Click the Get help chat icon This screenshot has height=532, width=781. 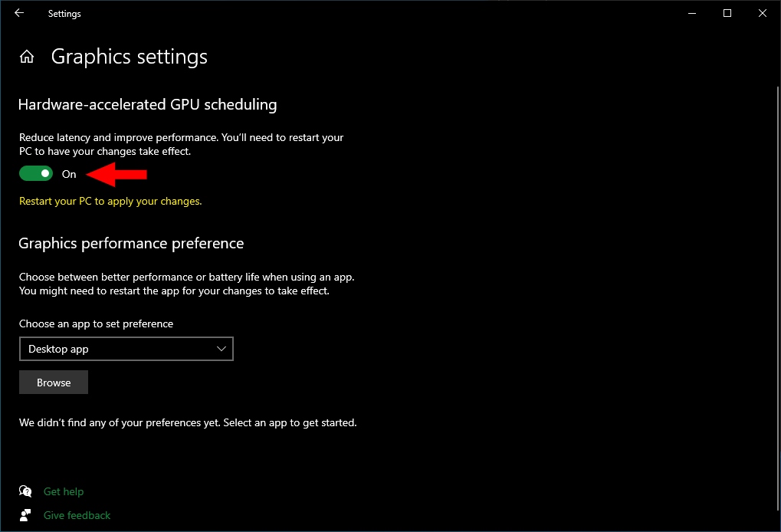[x=26, y=491]
